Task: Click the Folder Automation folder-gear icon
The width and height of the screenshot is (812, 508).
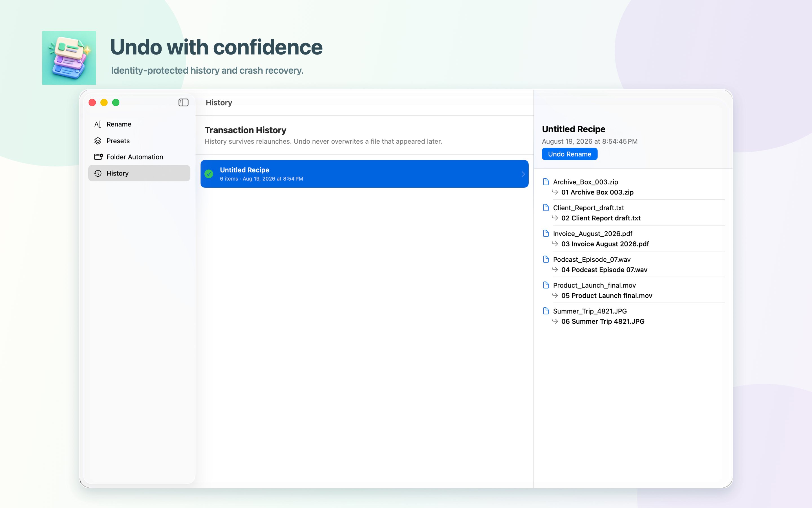Action: (98, 157)
